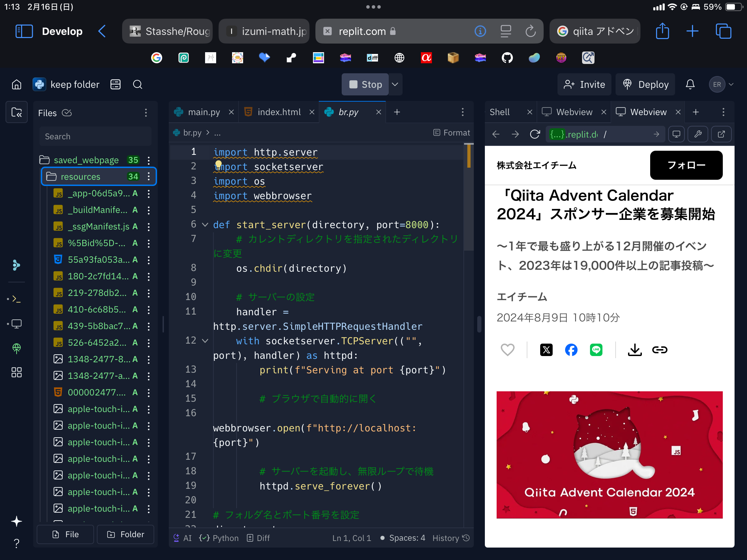Toggle the like heart on article
This screenshot has width=747, height=560.
(507, 350)
